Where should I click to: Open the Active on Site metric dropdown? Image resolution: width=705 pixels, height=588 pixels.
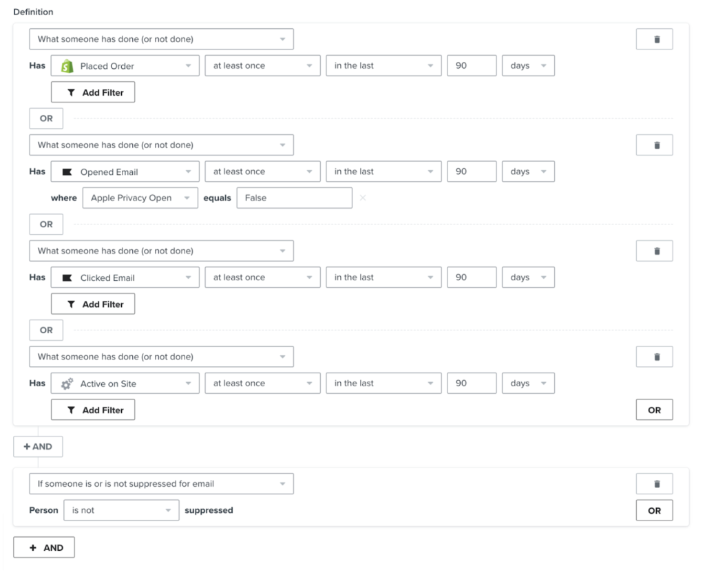pos(125,384)
